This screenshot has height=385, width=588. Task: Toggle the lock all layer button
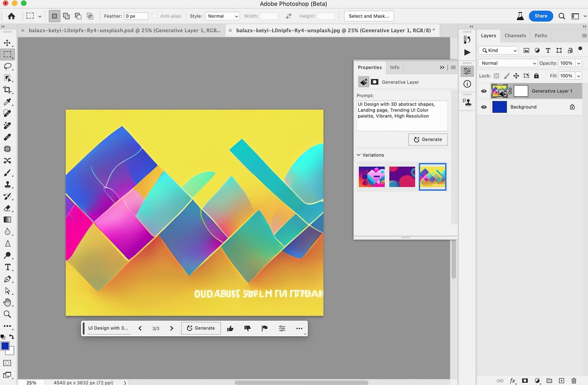[x=536, y=76]
